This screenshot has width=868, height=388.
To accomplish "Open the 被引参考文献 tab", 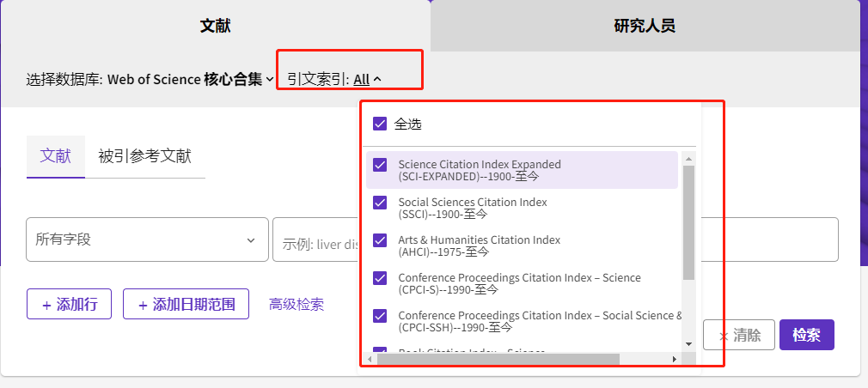I will click(x=145, y=156).
